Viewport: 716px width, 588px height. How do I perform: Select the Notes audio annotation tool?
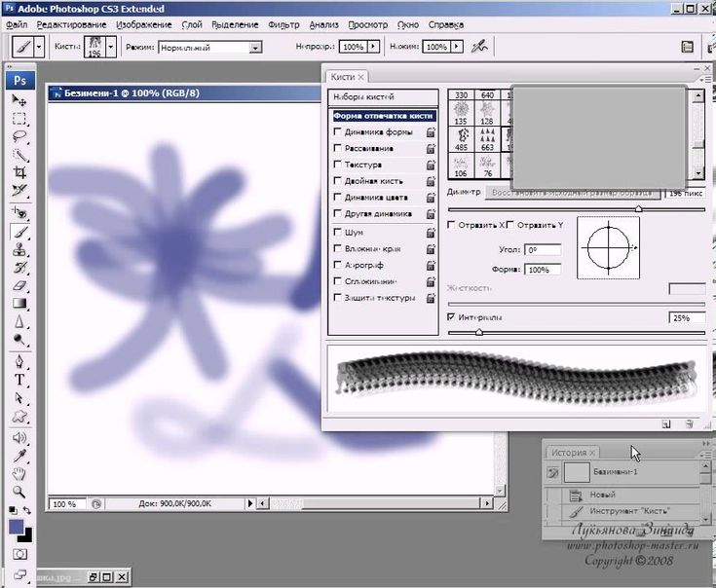pos(19,438)
